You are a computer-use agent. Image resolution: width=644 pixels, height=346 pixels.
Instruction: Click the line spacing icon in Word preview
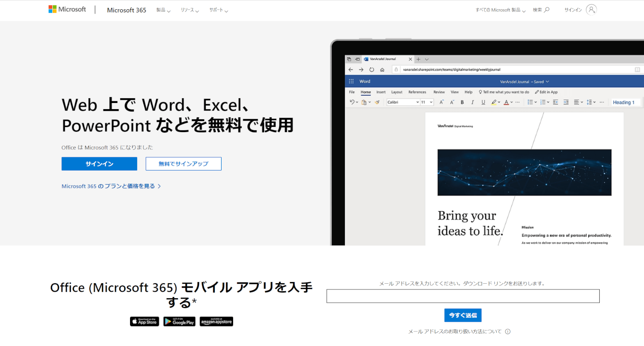point(589,102)
